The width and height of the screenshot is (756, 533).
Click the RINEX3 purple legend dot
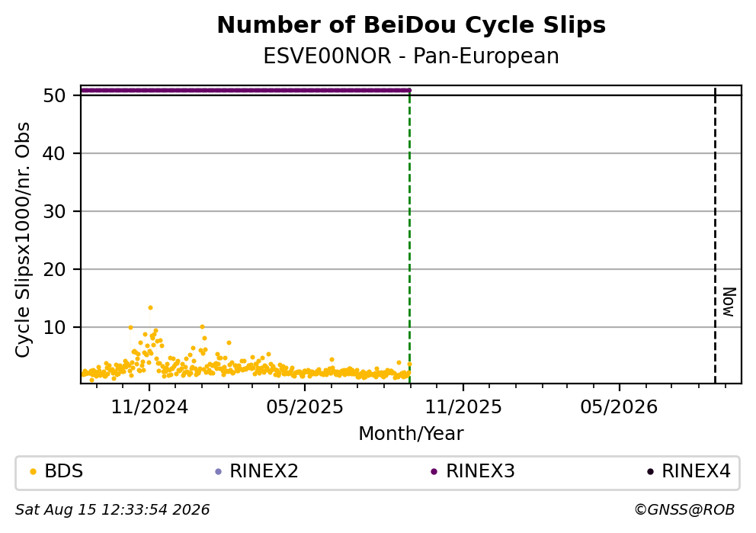(434, 472)
